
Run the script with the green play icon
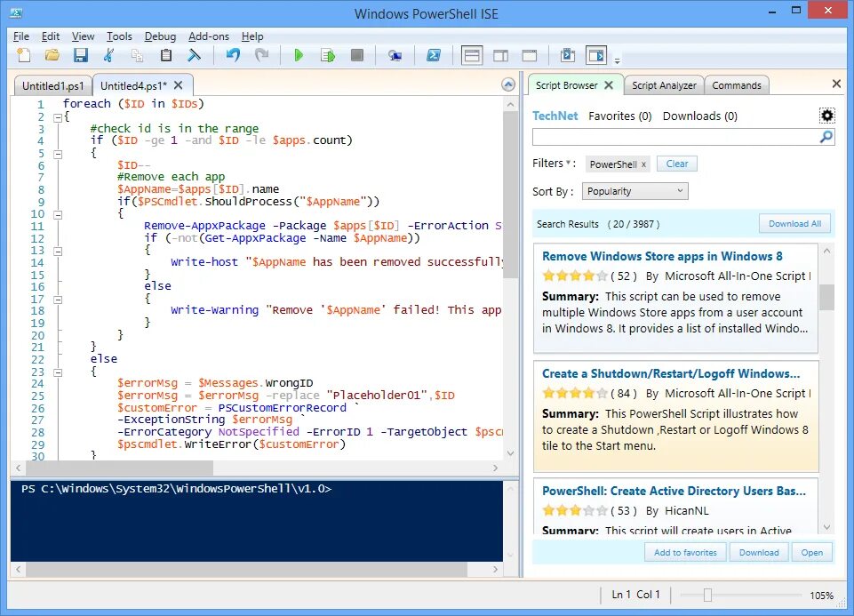point(299,55)
